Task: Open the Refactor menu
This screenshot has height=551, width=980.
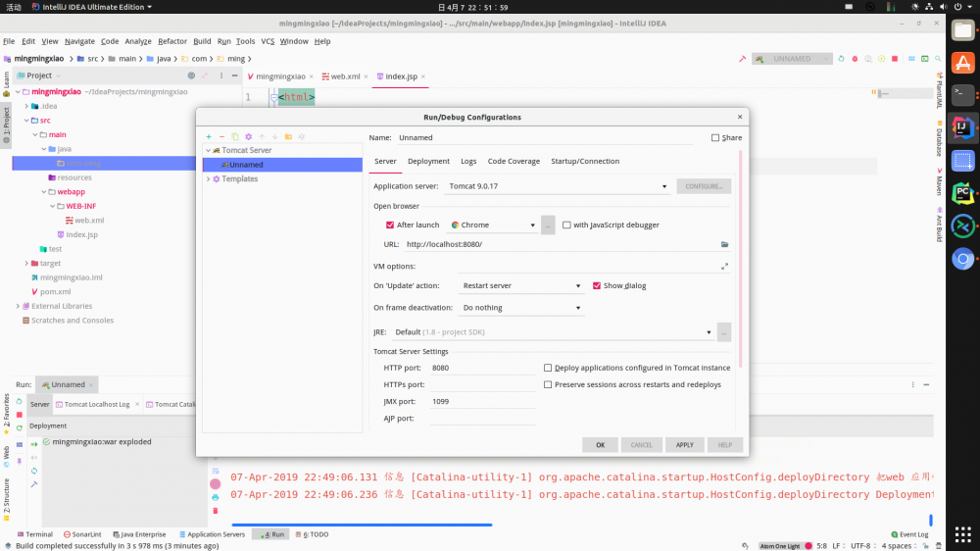Action: (x=172, y=41)
